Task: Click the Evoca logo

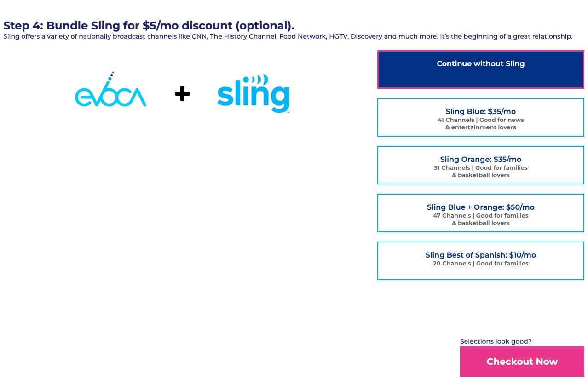Action: [x=110, y=94]
